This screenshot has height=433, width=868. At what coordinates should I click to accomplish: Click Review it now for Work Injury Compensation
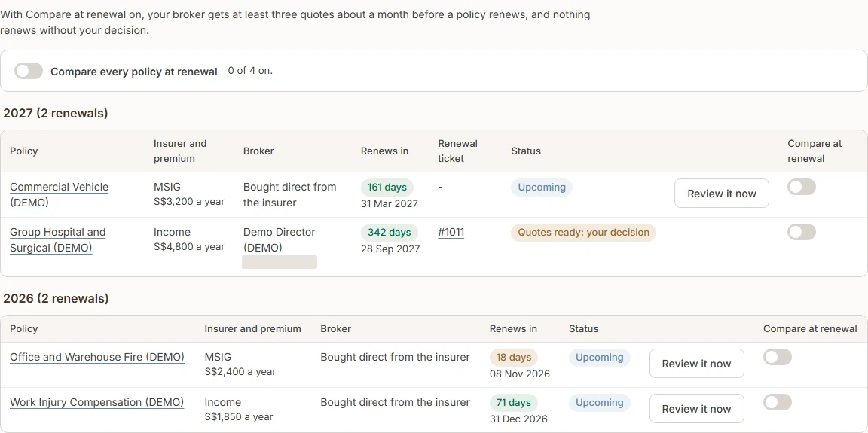[x=696, y=409]
